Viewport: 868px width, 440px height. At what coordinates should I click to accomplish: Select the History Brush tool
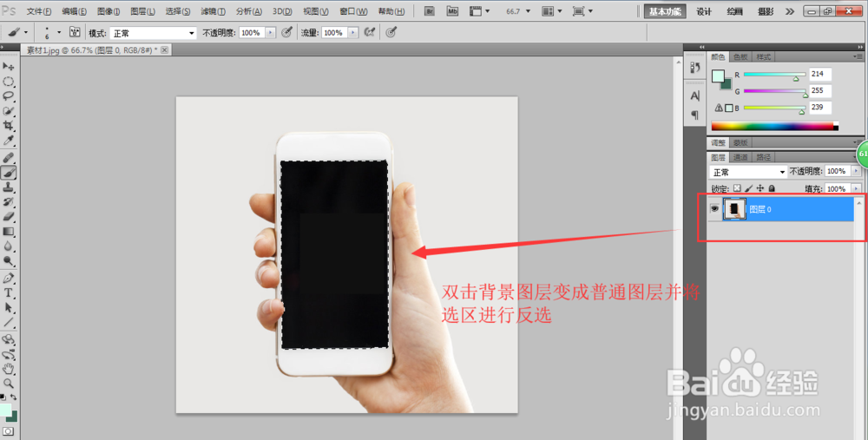pos(9,202)
